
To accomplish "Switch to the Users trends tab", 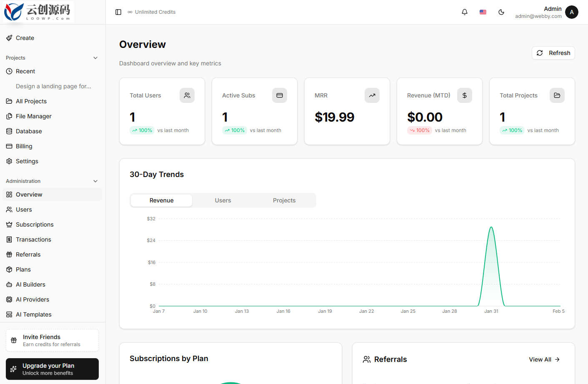I will tap(223, 200).
